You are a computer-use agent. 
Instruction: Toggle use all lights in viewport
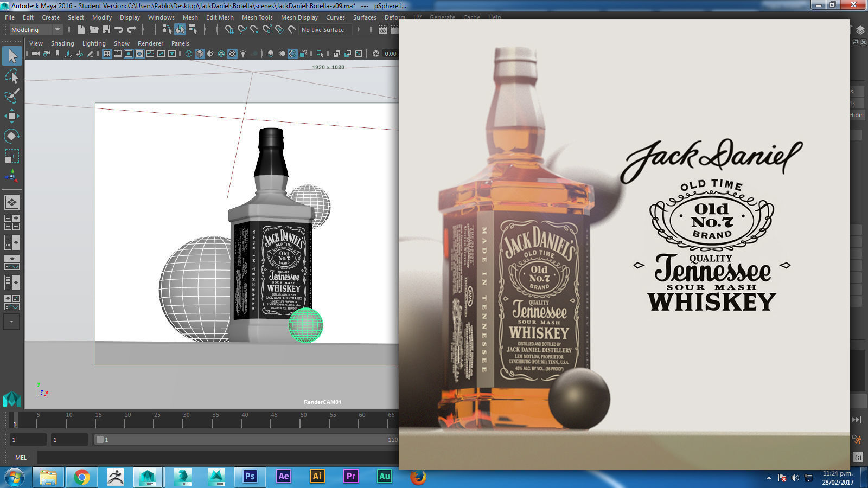click(243, 54)
